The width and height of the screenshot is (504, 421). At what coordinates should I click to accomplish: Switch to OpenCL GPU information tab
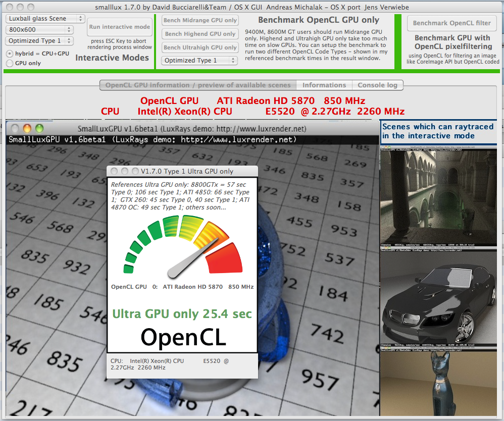pyautogui.click(x=198, y=85)
